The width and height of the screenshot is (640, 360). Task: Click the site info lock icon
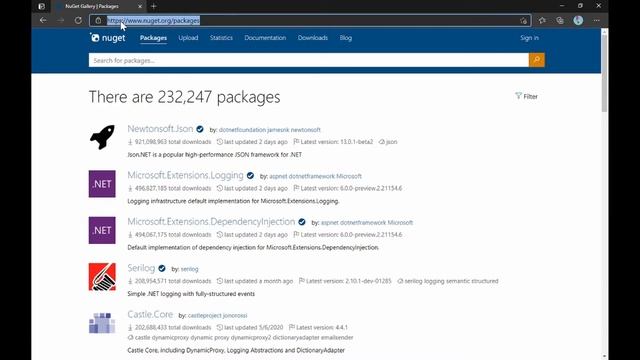[98, 20]
